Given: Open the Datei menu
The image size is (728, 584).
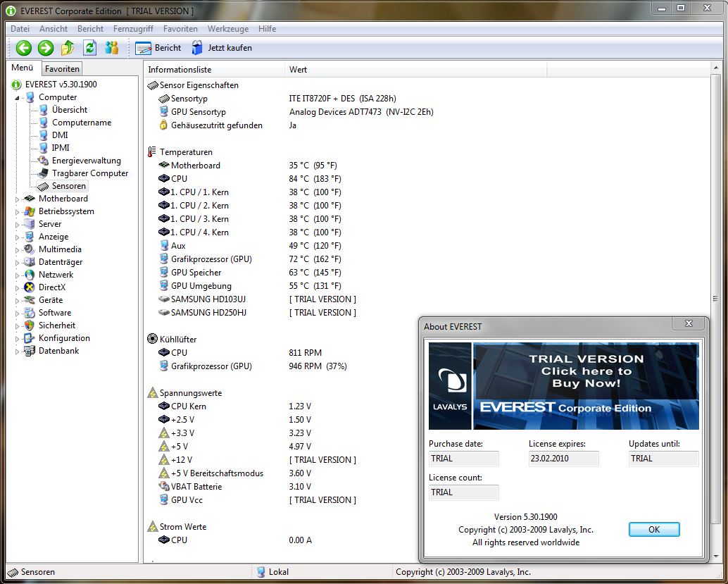Looking at the screenshot, I should [x=20, y=29].
